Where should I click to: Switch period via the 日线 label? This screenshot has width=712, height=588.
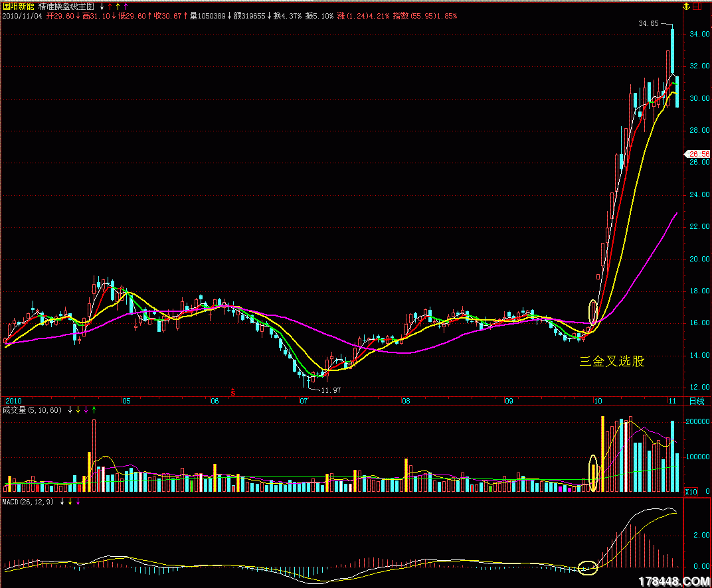(x=697, y=401)
